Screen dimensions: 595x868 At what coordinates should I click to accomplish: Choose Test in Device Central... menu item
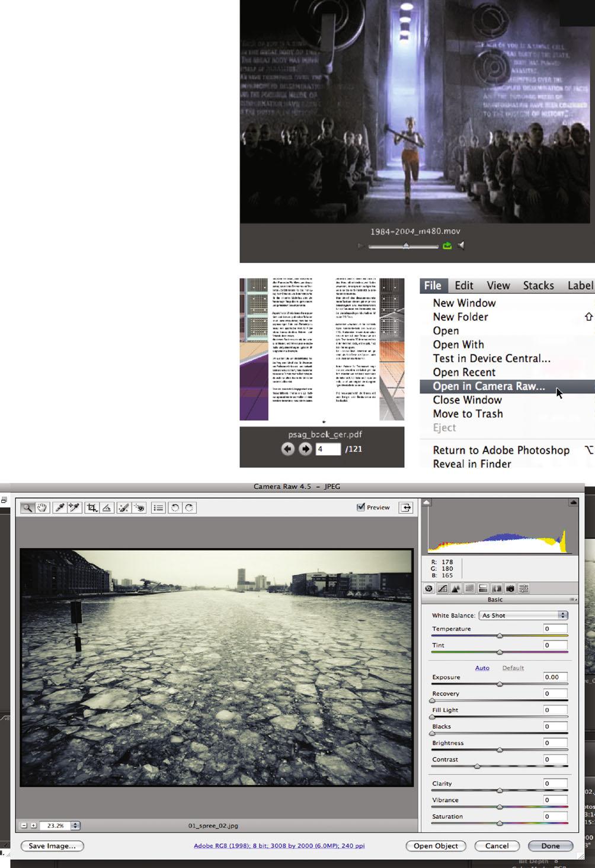(507, 358)
